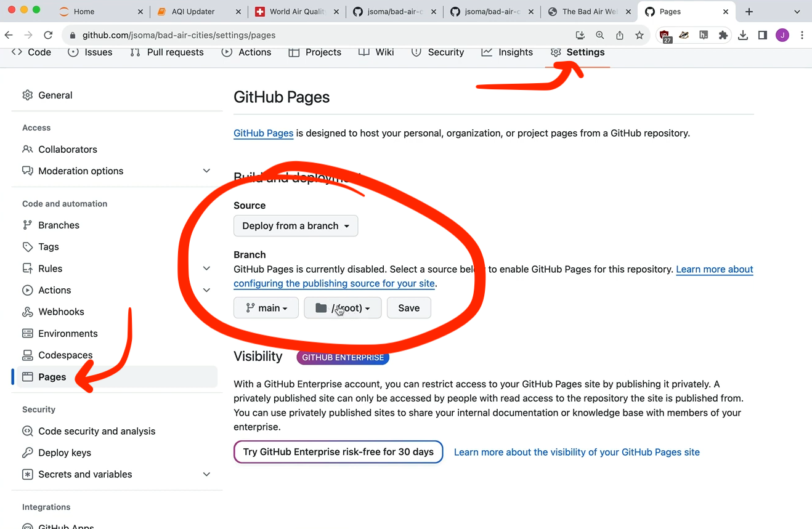812x529 pixels.
Task: Open the /(root) folder dropdown
Action: (x=343, y=308)
